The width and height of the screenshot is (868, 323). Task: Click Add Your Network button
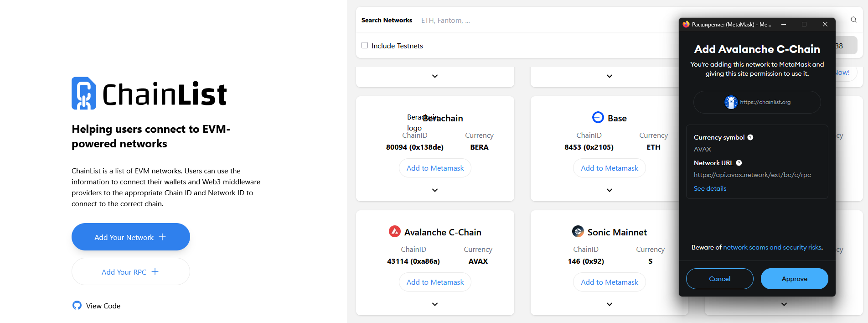click(x=131, y=237)
